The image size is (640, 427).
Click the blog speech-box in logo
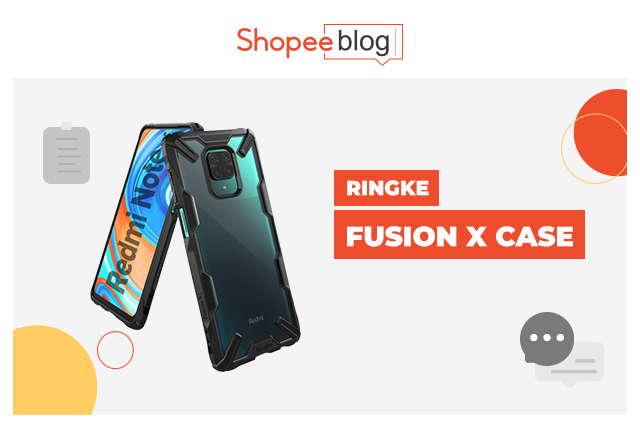364,44
